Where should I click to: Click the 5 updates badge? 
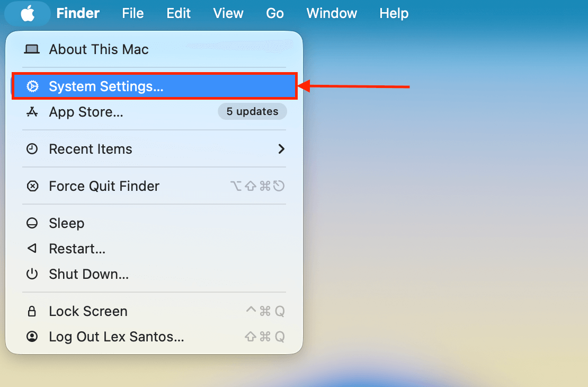(252, 111)
